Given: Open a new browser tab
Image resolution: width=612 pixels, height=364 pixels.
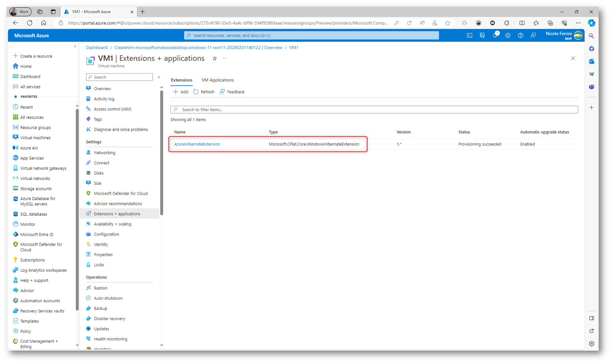Looking at the screenshot, I should 143,12.
